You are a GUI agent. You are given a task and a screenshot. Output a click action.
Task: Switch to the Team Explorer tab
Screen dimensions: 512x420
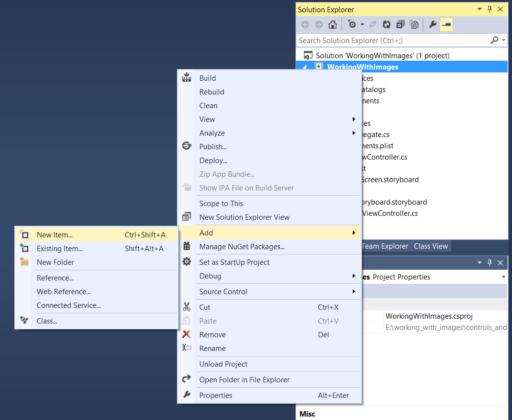click(385, 246)
